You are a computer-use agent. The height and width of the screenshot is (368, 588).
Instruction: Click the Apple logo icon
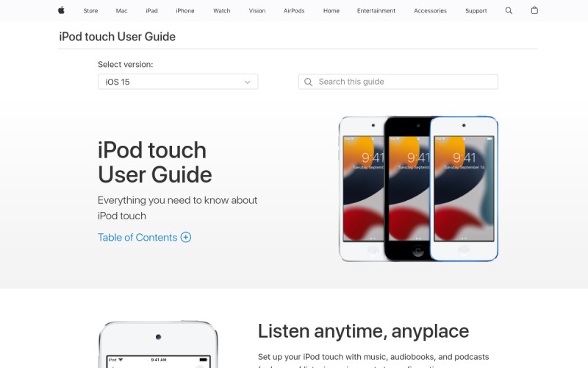point(61,10)
